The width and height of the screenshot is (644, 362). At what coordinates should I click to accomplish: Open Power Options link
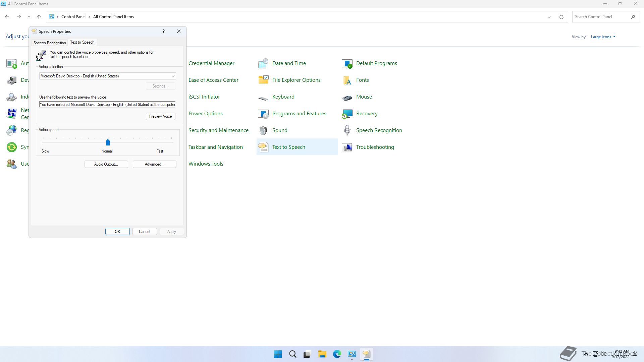(206, 113)
